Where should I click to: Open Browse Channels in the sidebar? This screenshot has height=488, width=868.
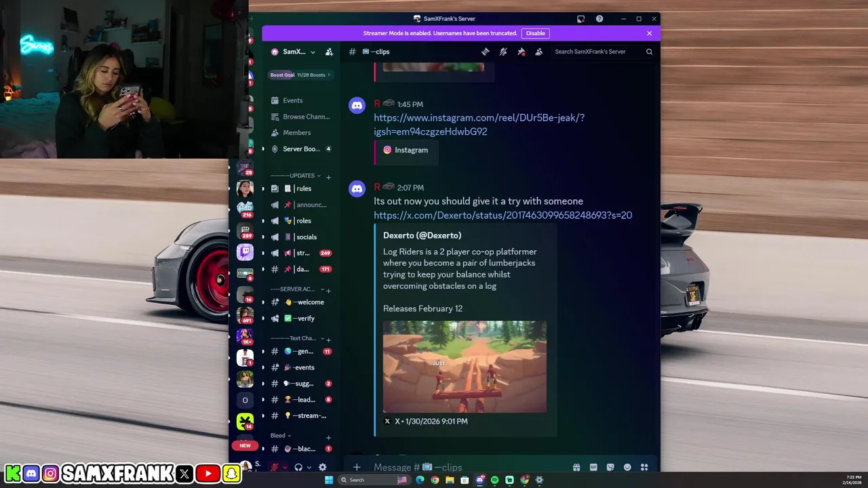[301, 117]
